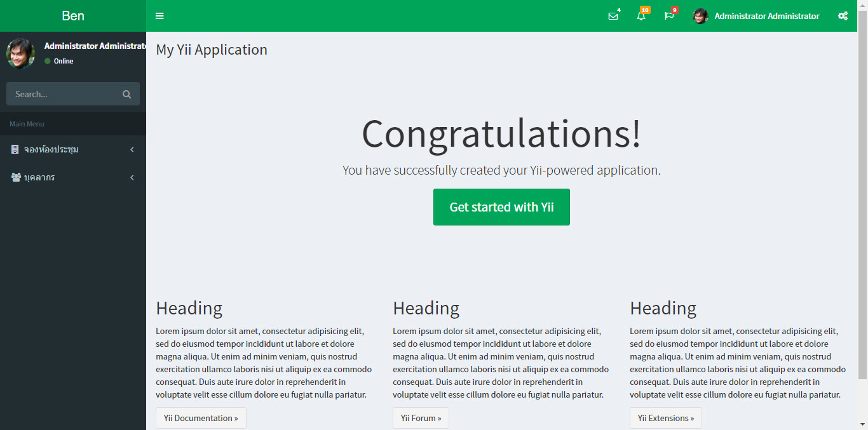The width and height of the screenshot is (868, 430).
Task: Click the Ben logo in header
Action: pos(73,16)
